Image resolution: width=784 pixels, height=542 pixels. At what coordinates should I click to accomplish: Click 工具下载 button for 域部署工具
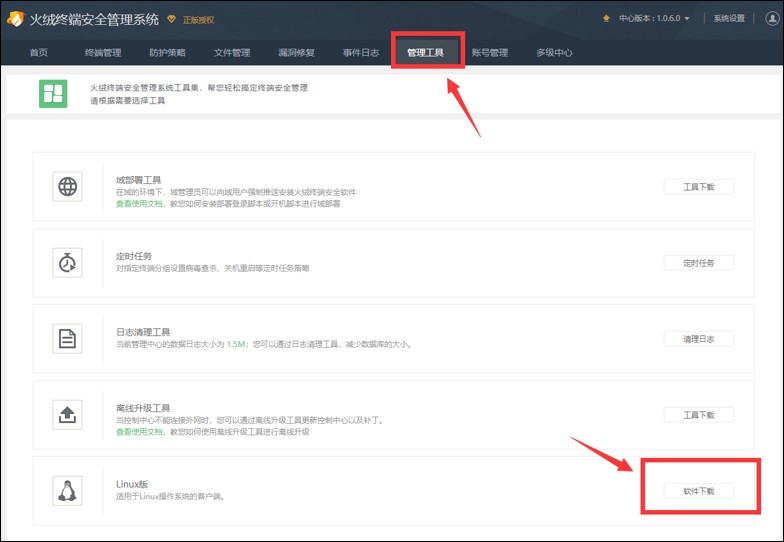[x=699, y=186]
